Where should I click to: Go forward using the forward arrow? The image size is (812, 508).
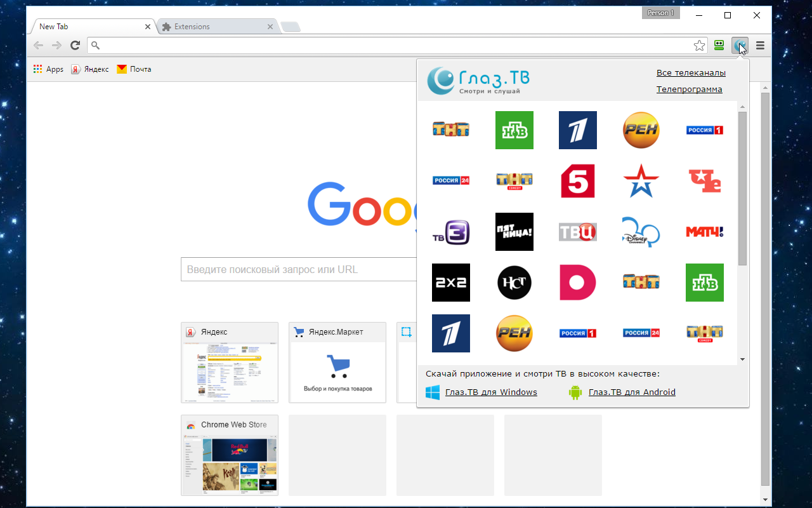[56, 45]
